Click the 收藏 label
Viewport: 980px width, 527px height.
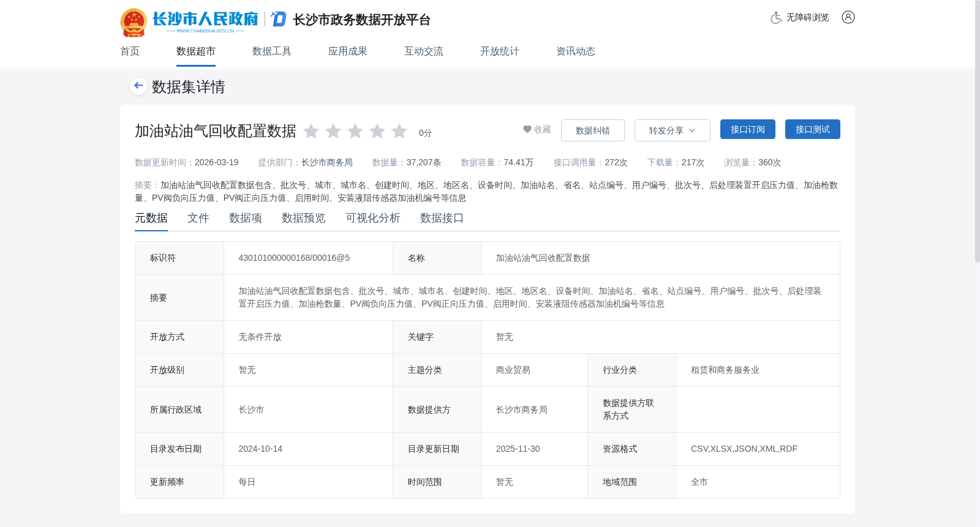click(x=543, y=129)
